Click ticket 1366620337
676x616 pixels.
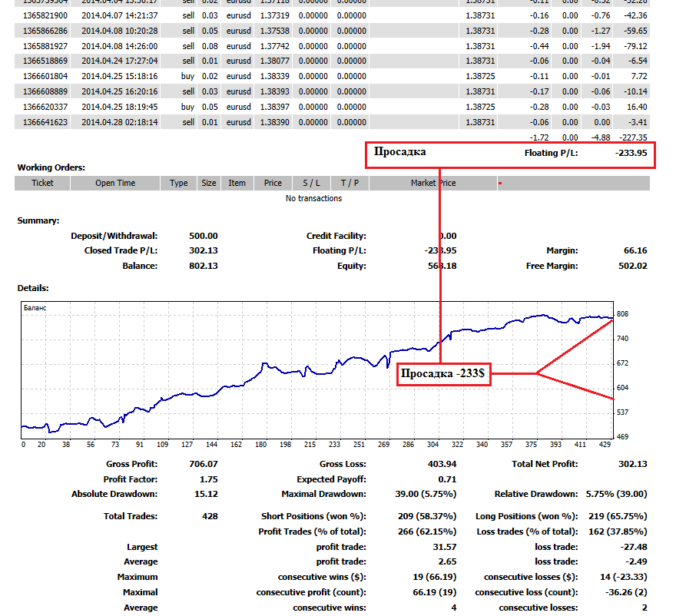tap(45, 107)
